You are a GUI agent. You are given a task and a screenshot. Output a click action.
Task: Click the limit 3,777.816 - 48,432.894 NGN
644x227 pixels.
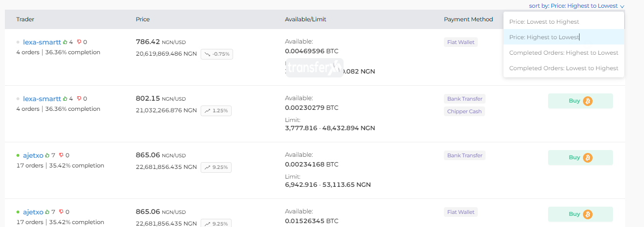330,128
